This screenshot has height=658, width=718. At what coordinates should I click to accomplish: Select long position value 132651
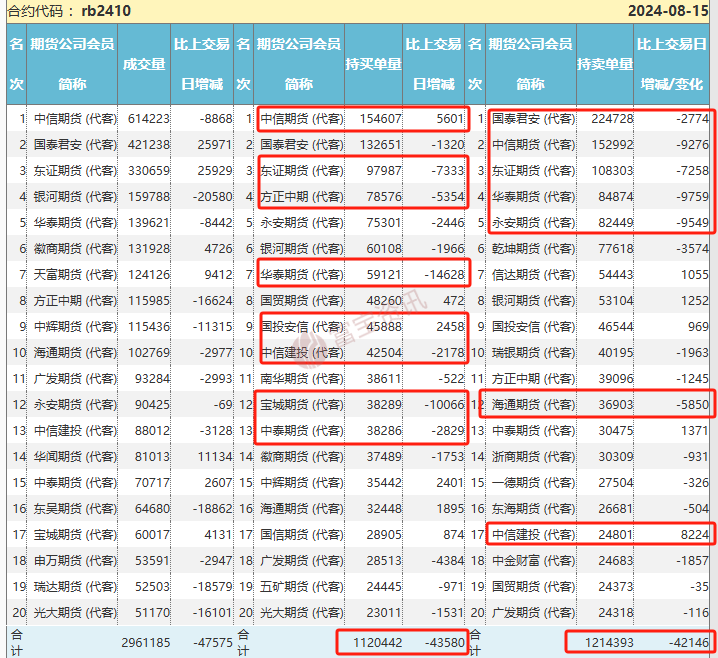coord(381,145)
